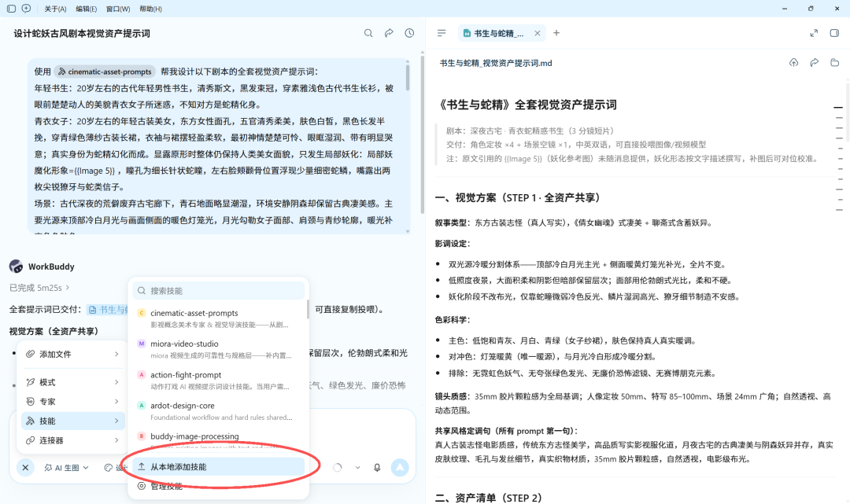The image size is (850, 504).
Task: Click the expert face icon beside 专家
Action: pyautogui.click(x=31, y=402)
